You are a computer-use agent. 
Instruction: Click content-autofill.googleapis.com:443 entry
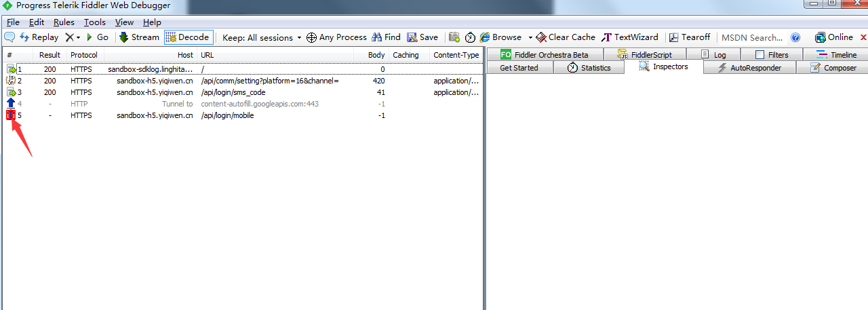(x=260, y=104)
